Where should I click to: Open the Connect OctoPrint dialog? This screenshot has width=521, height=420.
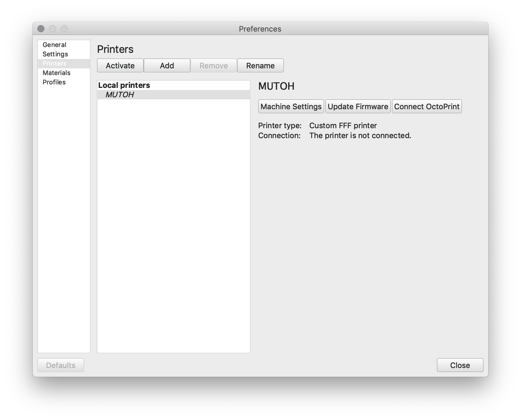427,106
